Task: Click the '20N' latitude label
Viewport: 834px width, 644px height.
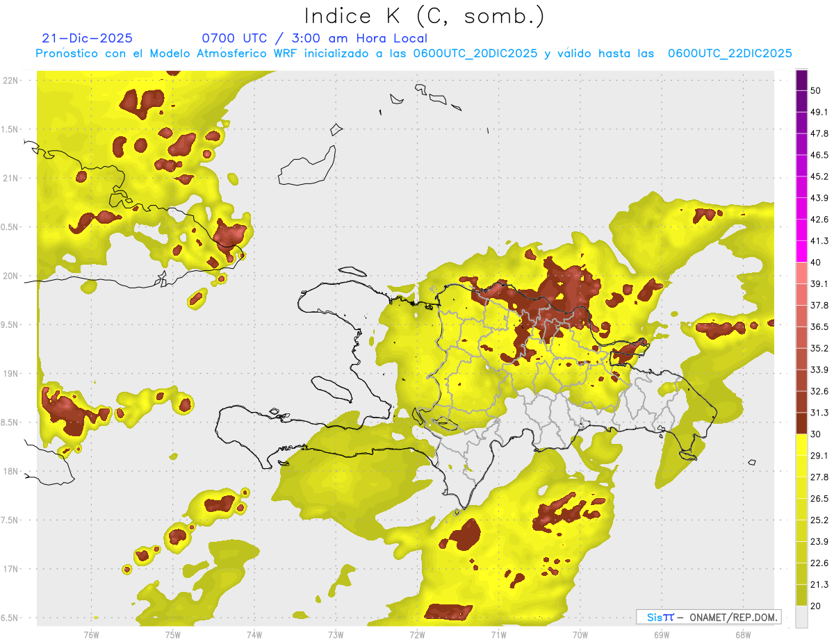Action: [x=10, y=276]
